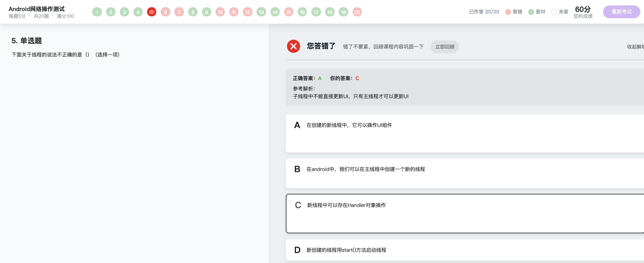Viewport: 644px width, 263px height.
Task: Select option D start()方法启动线程
Action: pos(465,250)
